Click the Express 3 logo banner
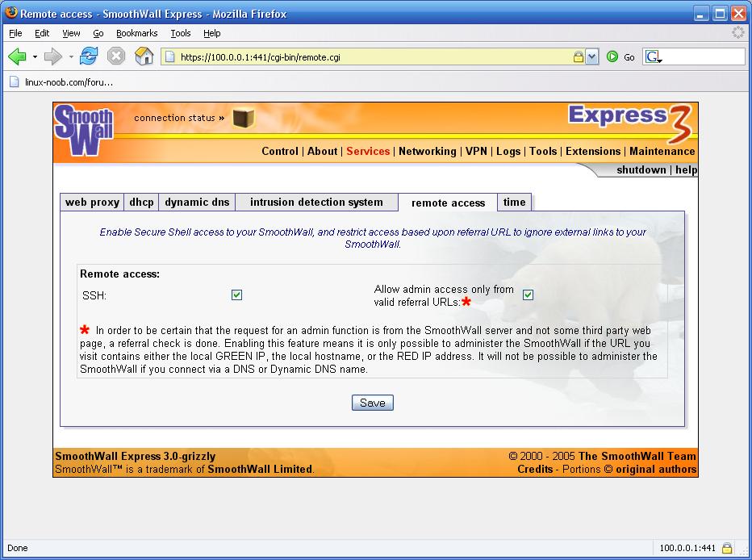Viewport: 752px width, 560px height. 631,123
